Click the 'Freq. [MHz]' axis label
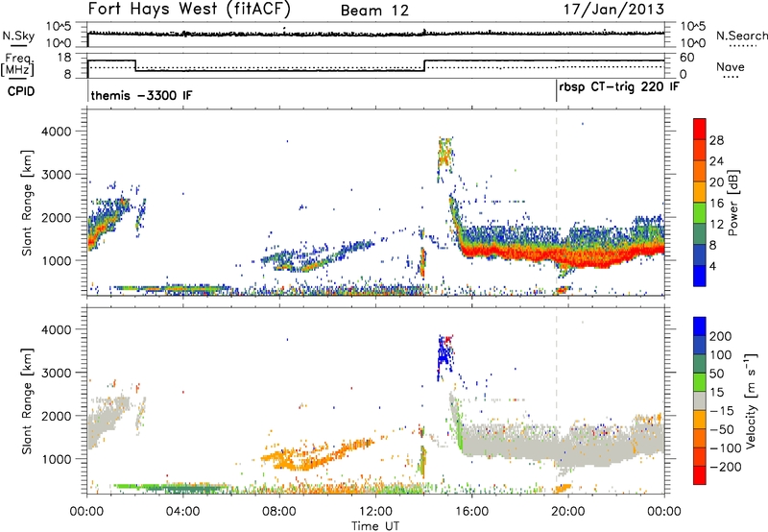Image resolution: width=768 pixels, height=532 pixels. 17,65
